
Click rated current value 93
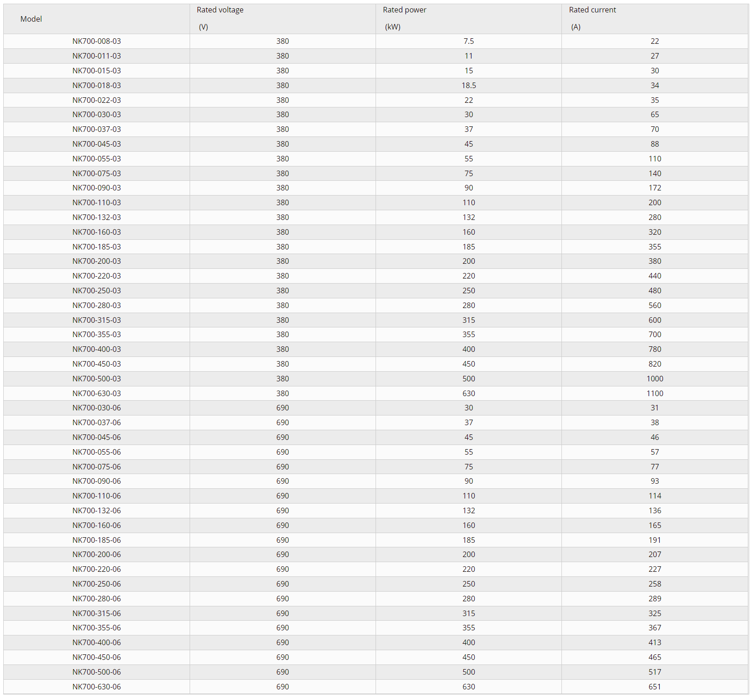coord(655,481)
